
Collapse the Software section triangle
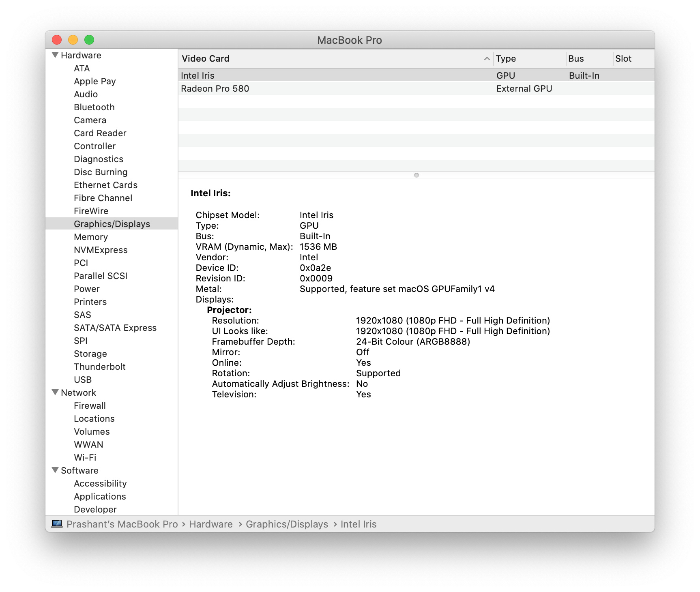[x=55, y=470]
